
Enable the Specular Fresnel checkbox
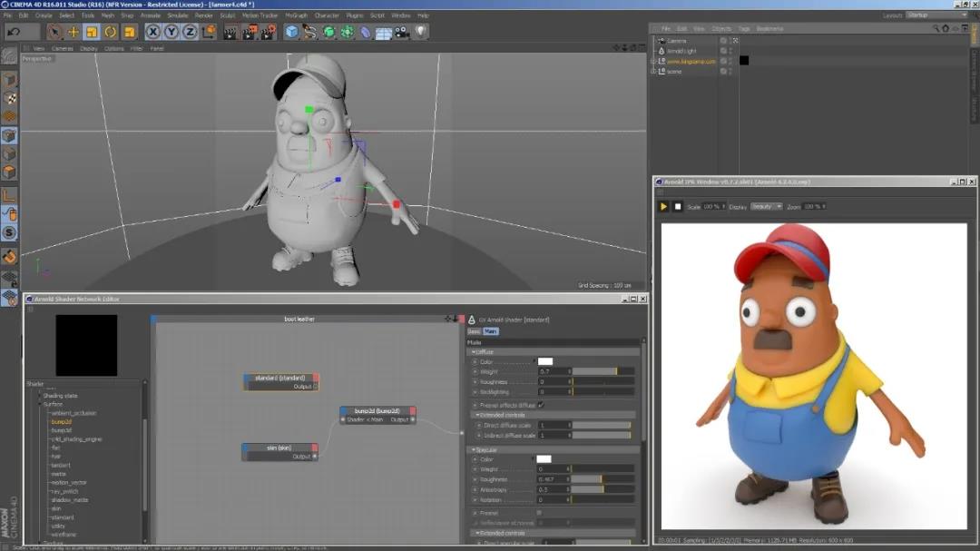click(x=540, y=513)
